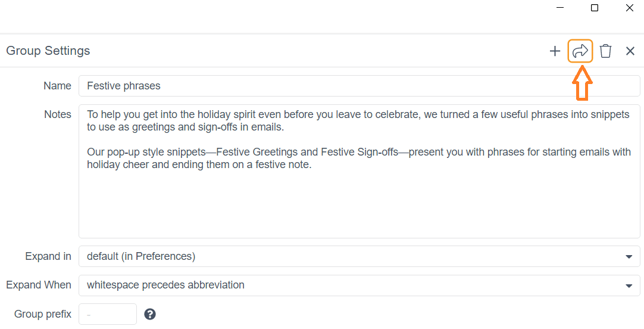Delete the group with the trash icon
Viewport: 644px width, 329px height.
pos(605,51)
